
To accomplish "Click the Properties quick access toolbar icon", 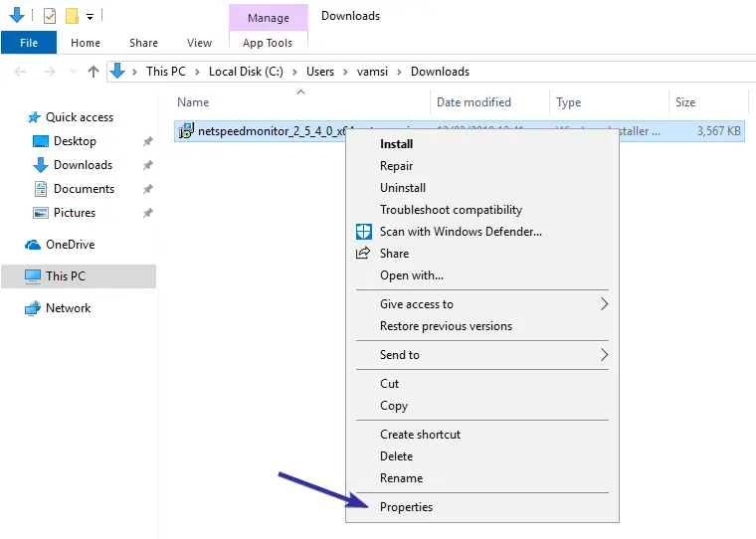I will coord(49,16).
